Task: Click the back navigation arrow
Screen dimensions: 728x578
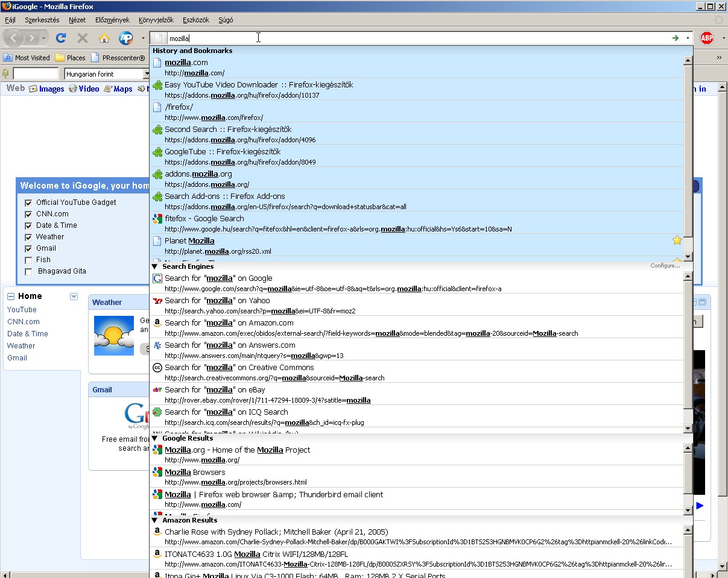Action: [14, 38]
